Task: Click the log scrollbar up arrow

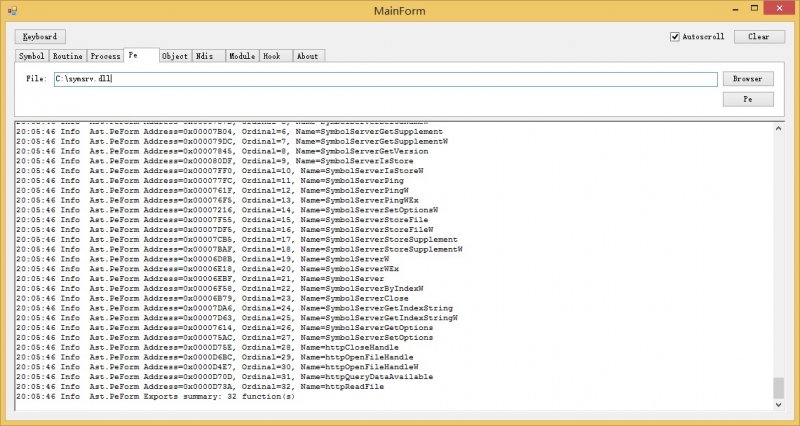Action: 779,129
